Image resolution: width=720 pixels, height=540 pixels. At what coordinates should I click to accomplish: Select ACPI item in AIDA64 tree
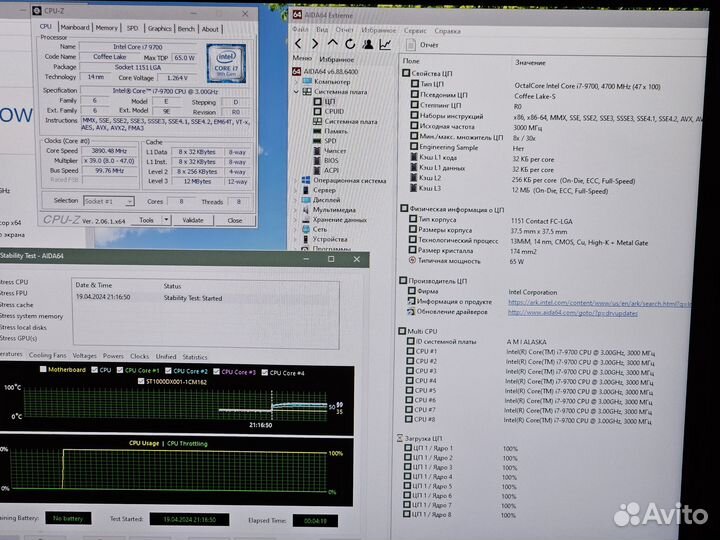click(326, 170)
